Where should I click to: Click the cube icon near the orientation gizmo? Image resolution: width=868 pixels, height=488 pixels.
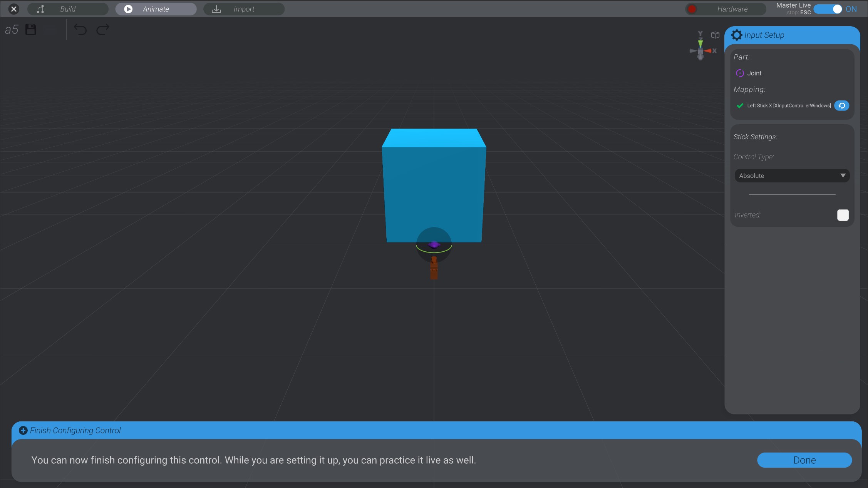coord(715,35)
